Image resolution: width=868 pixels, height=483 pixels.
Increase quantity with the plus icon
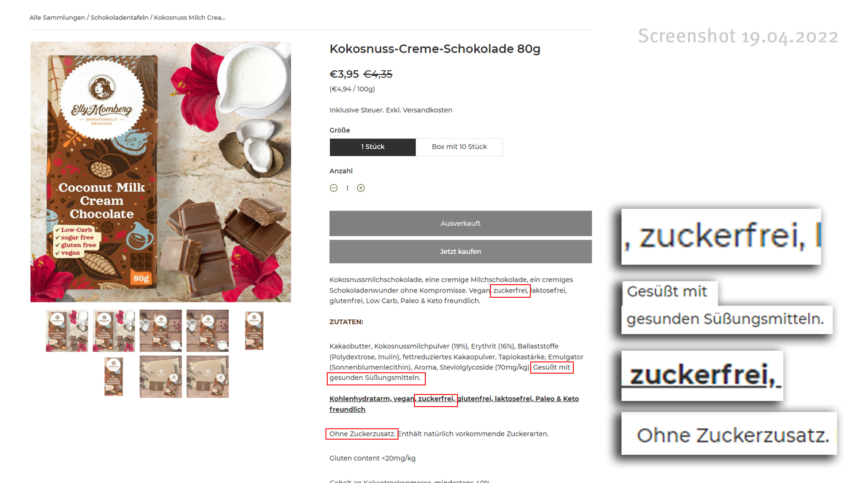click(x=361, y=188)
